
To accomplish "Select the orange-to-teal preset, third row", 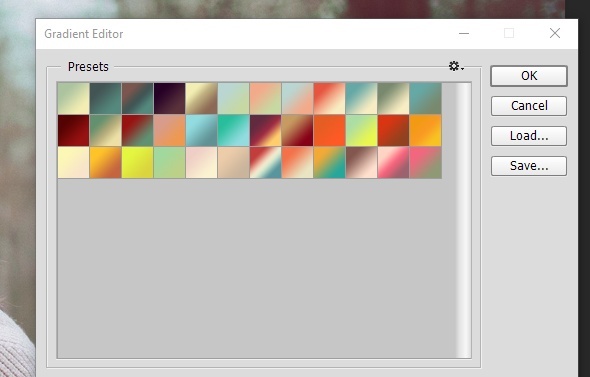I will (x=329, y=162).
